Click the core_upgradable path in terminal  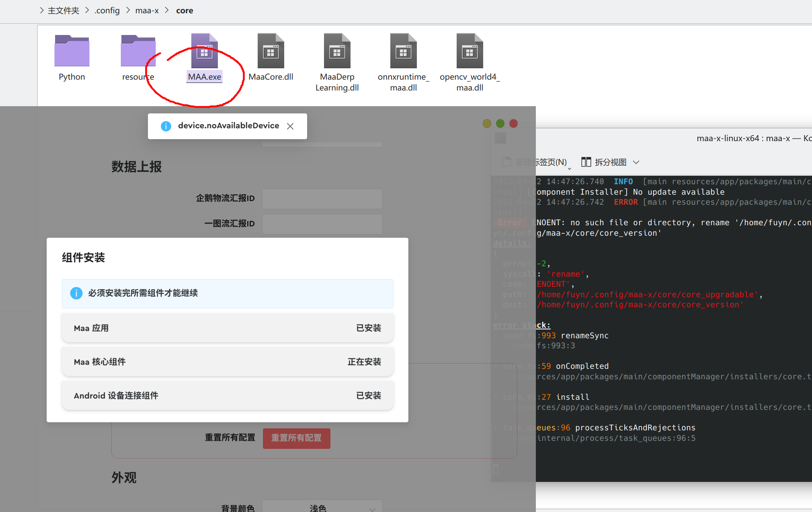(x=647, y=294)
